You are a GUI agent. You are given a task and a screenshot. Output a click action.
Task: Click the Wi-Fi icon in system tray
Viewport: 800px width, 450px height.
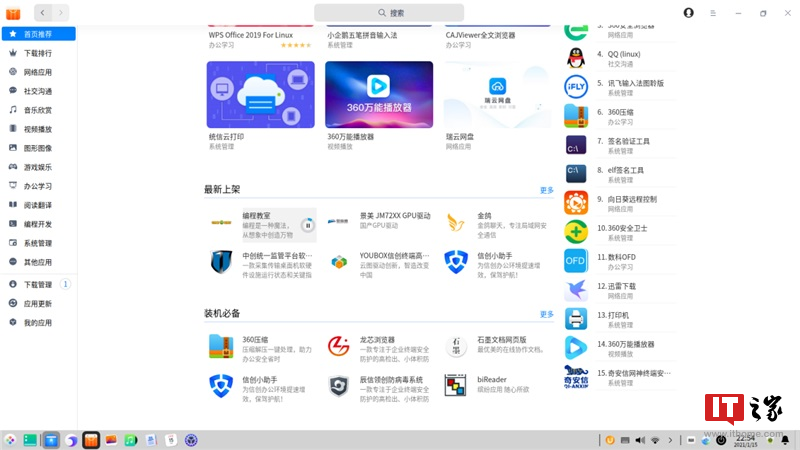tap(655, 440)
